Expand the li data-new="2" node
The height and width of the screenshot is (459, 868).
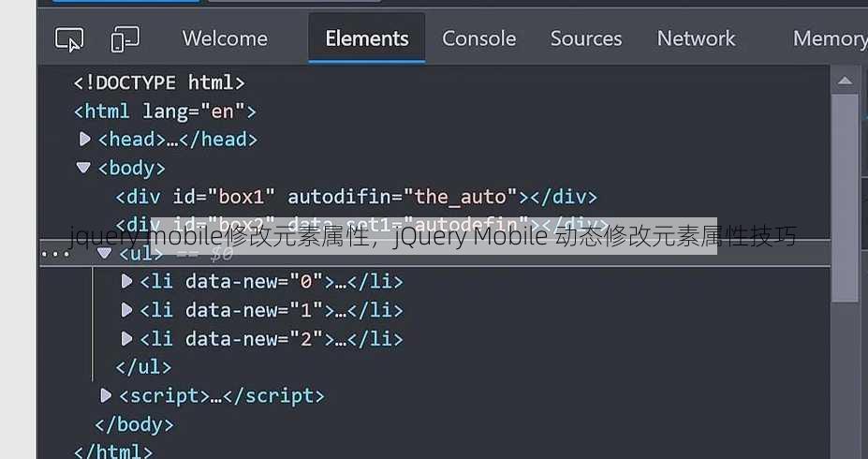click(126, 338)
